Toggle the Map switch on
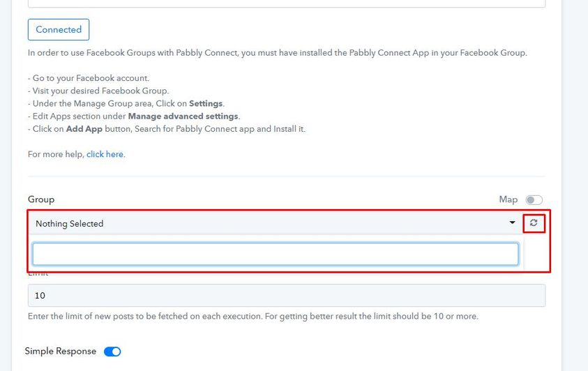 534,199
